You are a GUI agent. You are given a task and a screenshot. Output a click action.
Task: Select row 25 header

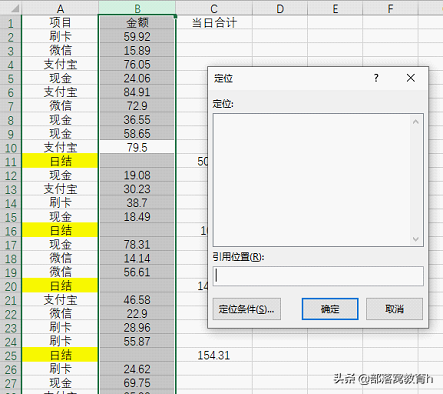coord(11,355)
